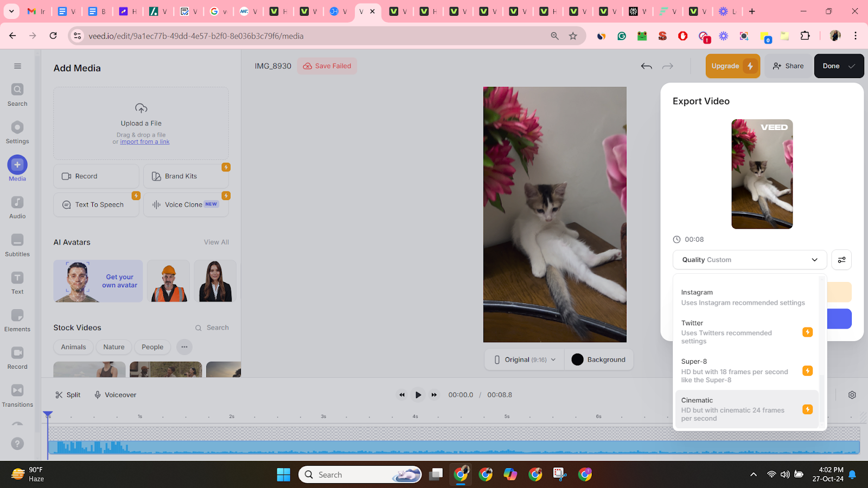This screenshot has height=488, width=868.
Task: Open the Quality dropdown in Export Video
Action: pos(749,260)
